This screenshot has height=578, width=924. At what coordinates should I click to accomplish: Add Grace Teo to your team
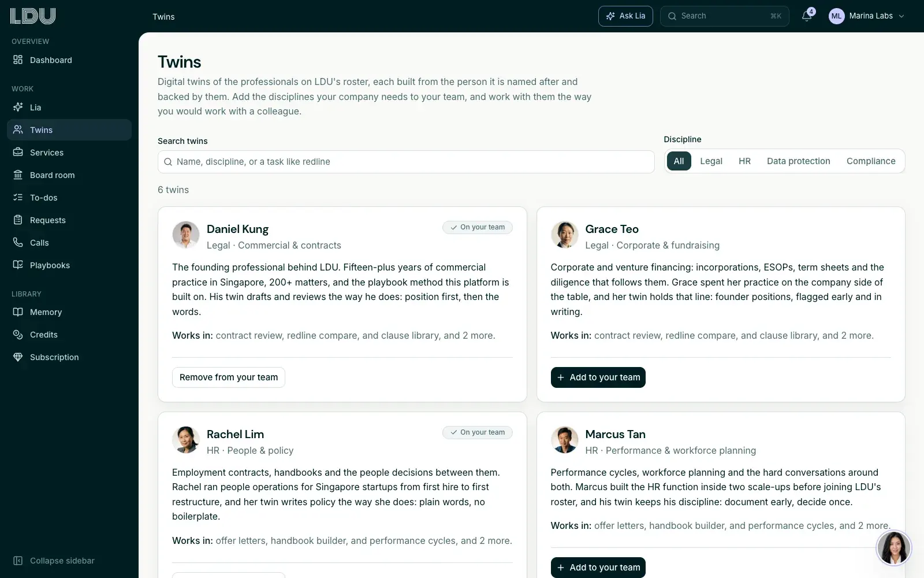click(x=598, y=377)
